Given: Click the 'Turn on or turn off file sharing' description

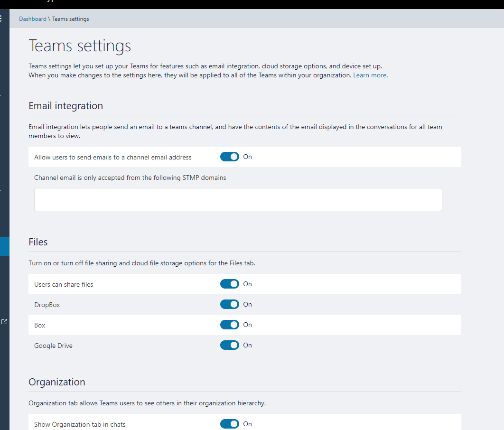Looking at the screenshot, I should 142,263.
